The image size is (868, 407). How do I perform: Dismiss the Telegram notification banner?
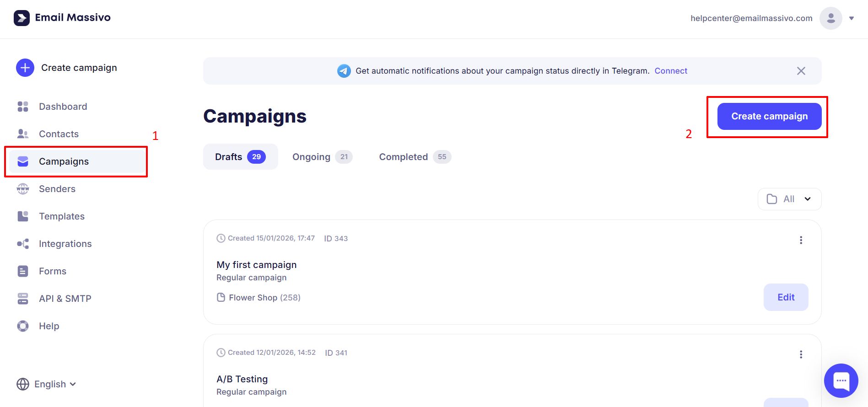801,71
